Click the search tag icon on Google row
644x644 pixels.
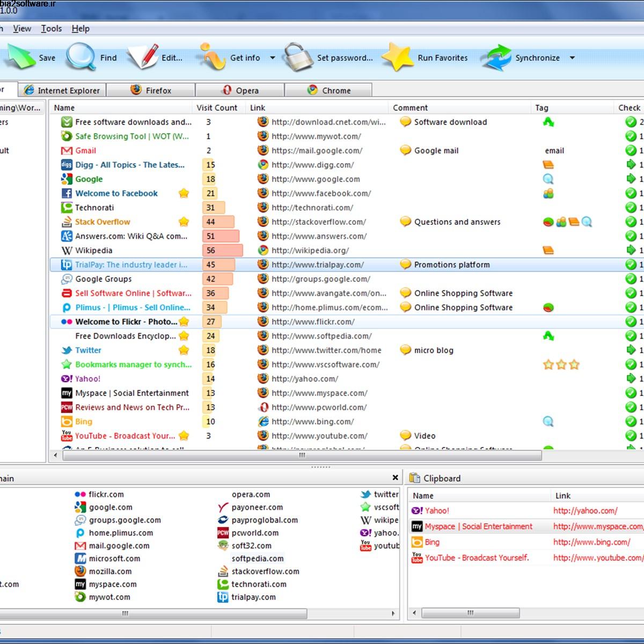pyautogui.click(x=547, y=179)
